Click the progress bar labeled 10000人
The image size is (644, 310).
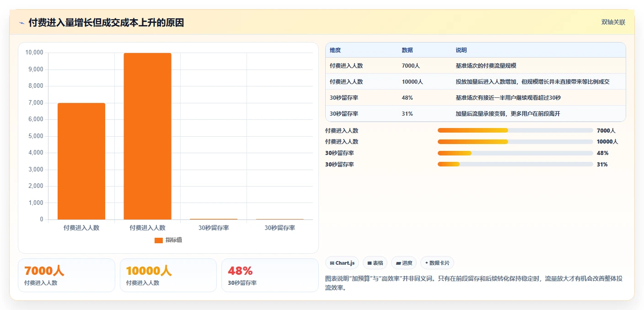(x=515, y=142)
